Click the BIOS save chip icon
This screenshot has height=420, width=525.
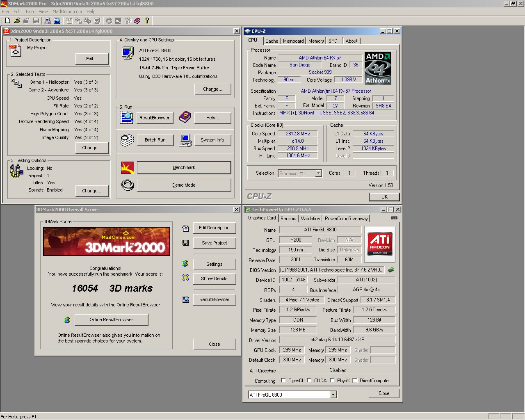(391, 270)
